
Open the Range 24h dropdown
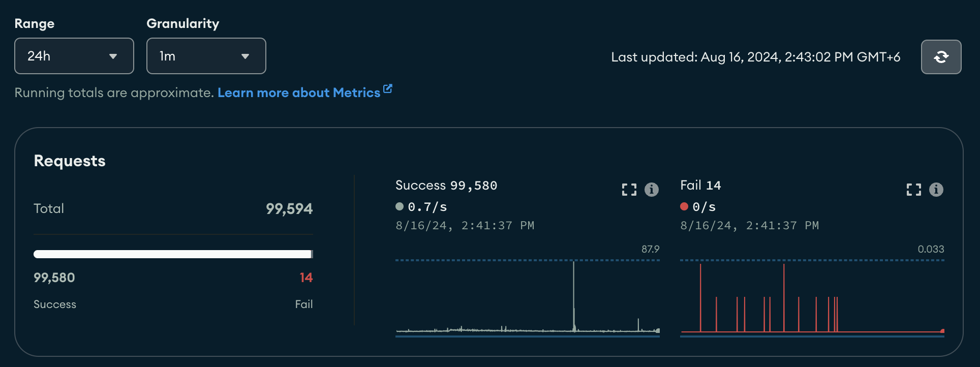click(x=74, y=56)
